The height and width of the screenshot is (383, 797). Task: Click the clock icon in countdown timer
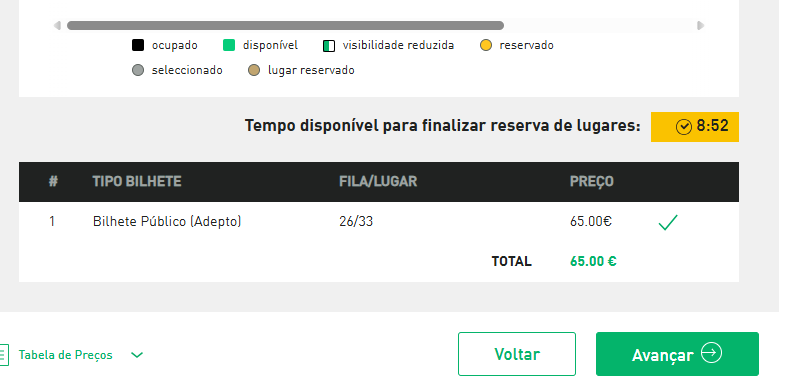(684, 127)
